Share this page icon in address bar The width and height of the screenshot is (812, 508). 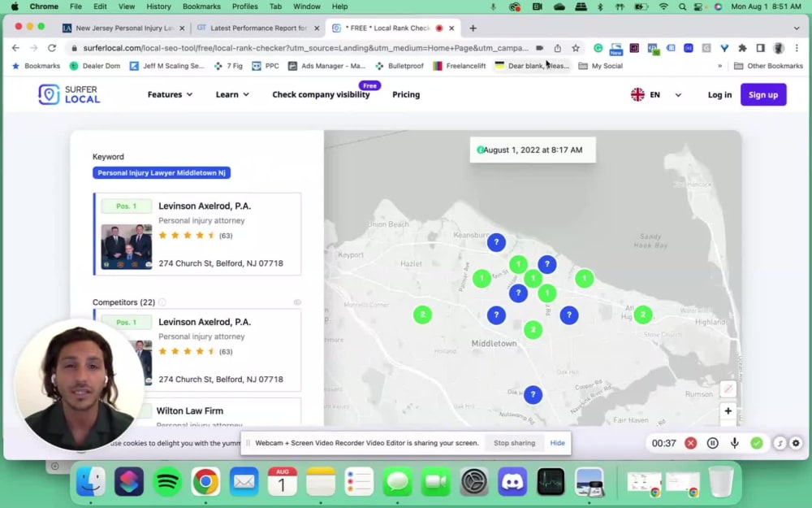557,48
